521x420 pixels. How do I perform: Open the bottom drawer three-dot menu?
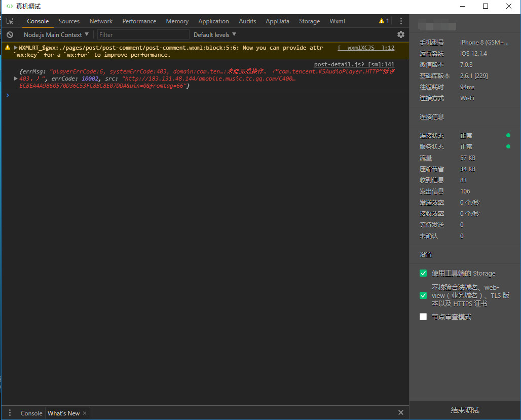(x=10, y=413)
